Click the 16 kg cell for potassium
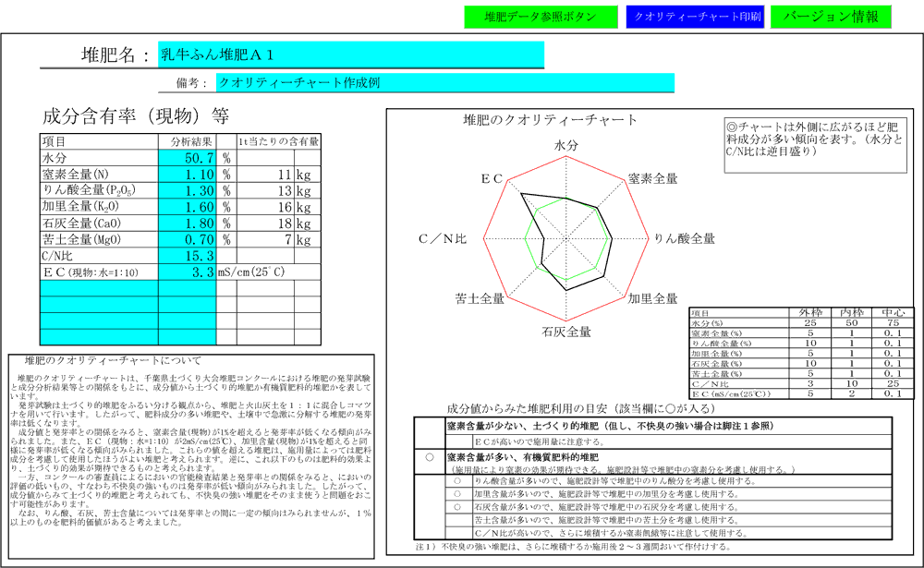 click(x=266, y=207)
